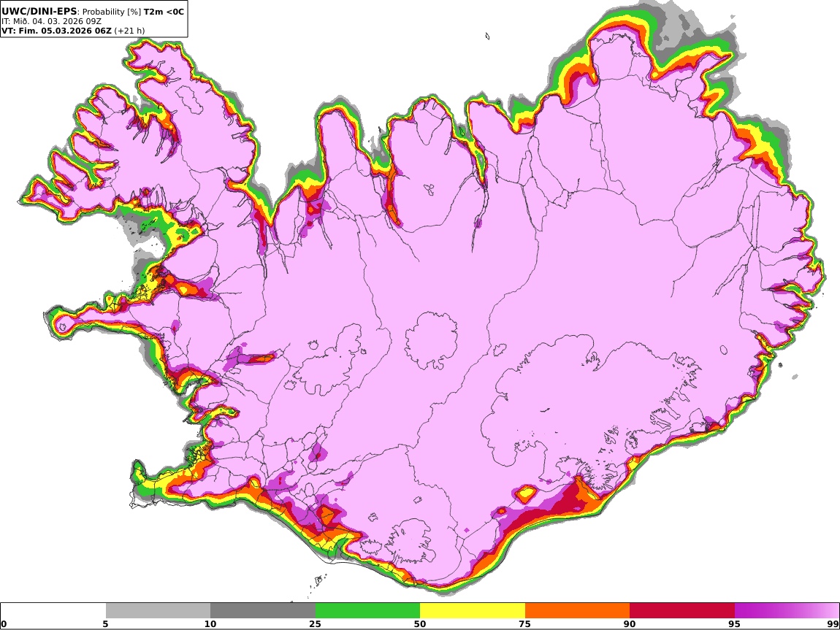This screenshot has height=630, width=840.
Task: Click the legend value '90'
Action: coord(630,624)
